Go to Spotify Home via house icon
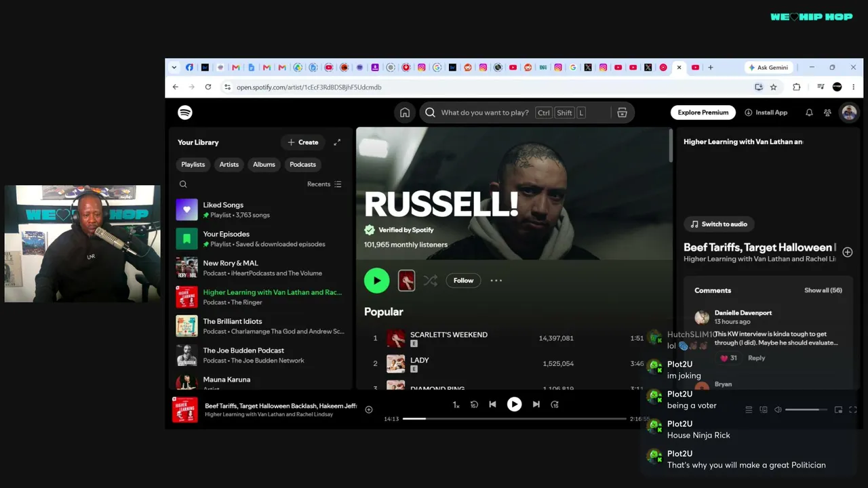The image size is (868, 488). (x=405, y=113)
